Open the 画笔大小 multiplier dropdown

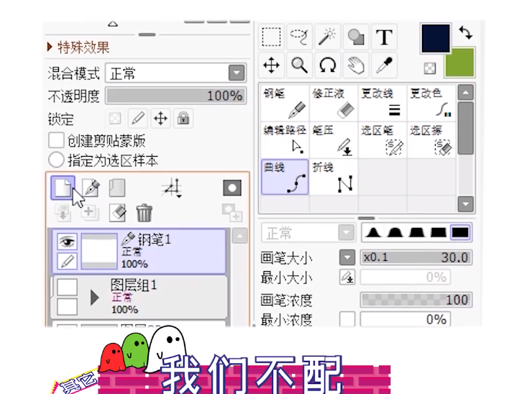click(x=347, y=257)
